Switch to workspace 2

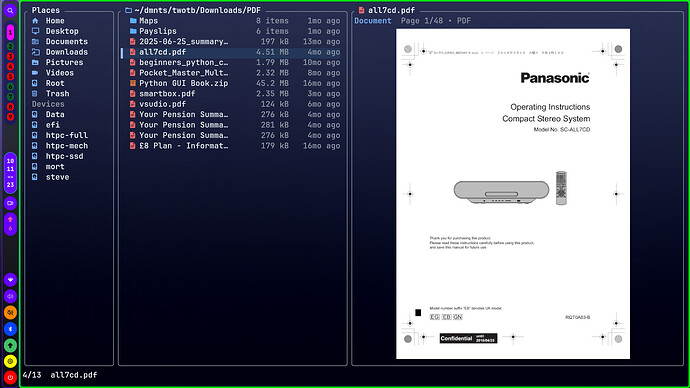pyautogui.click(x=10, y=46)
